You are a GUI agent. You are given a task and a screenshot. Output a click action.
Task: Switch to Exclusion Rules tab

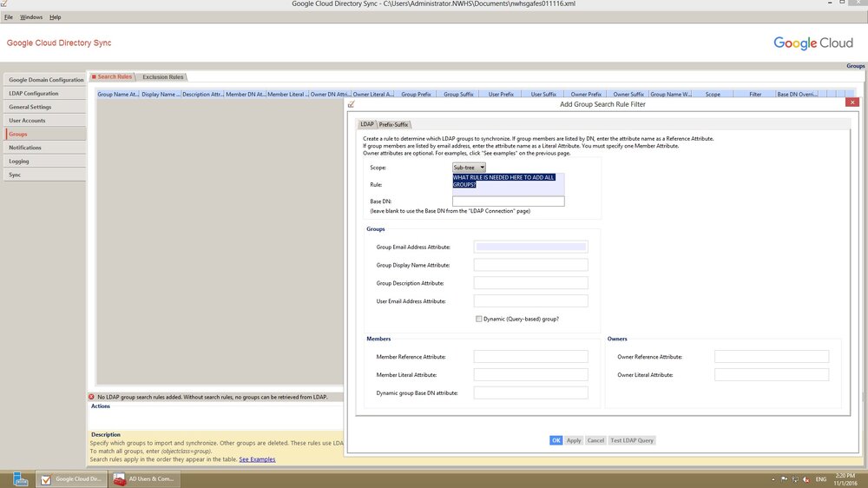tap(162, 77)
